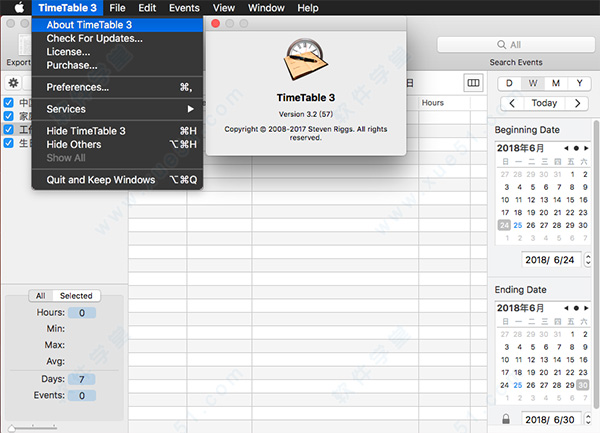This screenshot has width=600, height=433.
Task: Go to next period with right chevron
Action: point(577,103)
